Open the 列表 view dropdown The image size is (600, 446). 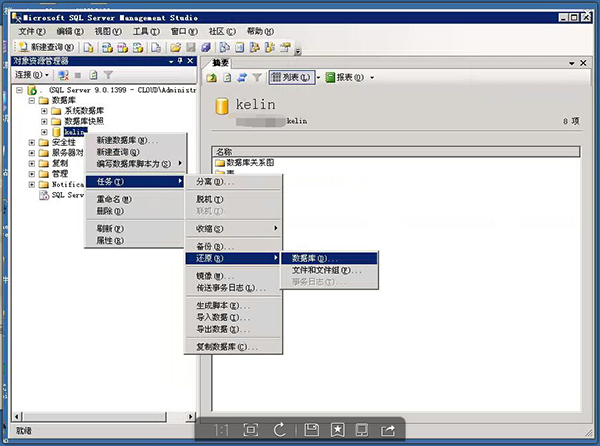(317, 77)
